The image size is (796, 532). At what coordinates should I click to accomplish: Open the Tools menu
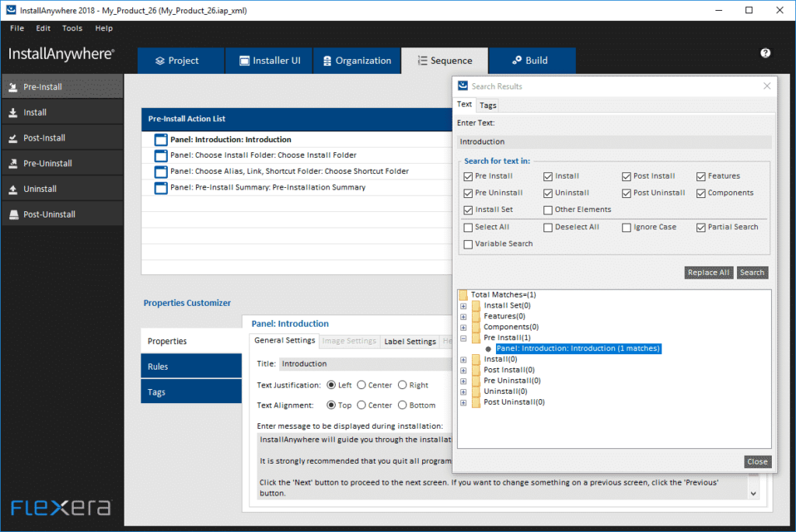72,28
